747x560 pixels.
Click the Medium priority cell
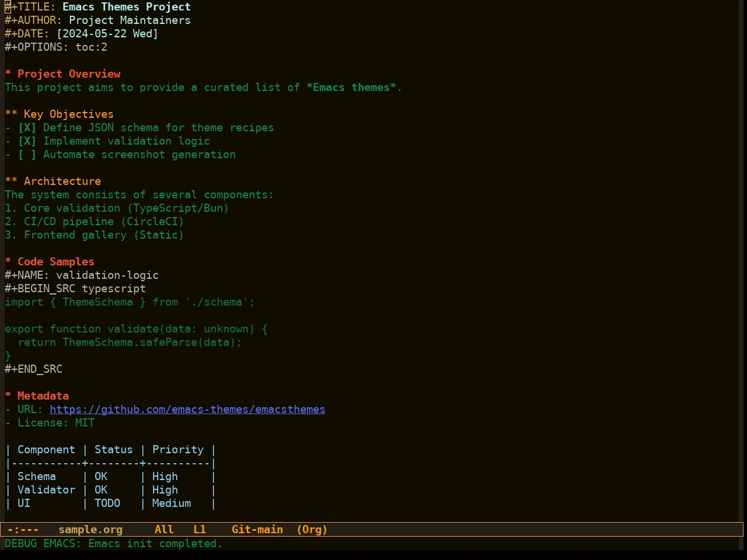point(172,503)
